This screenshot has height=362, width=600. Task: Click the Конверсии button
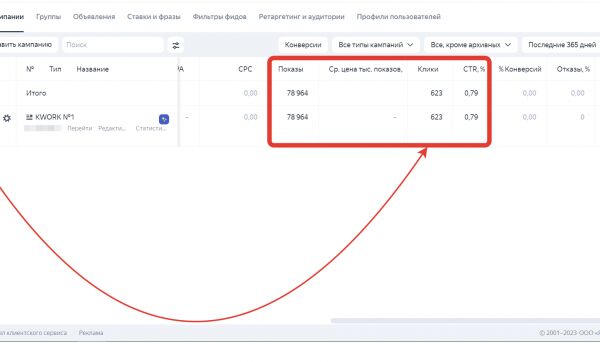[303, 45]
